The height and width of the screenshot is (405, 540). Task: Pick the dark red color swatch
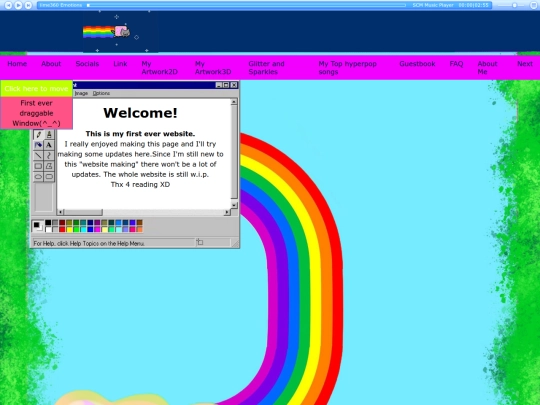click(62, 223)
